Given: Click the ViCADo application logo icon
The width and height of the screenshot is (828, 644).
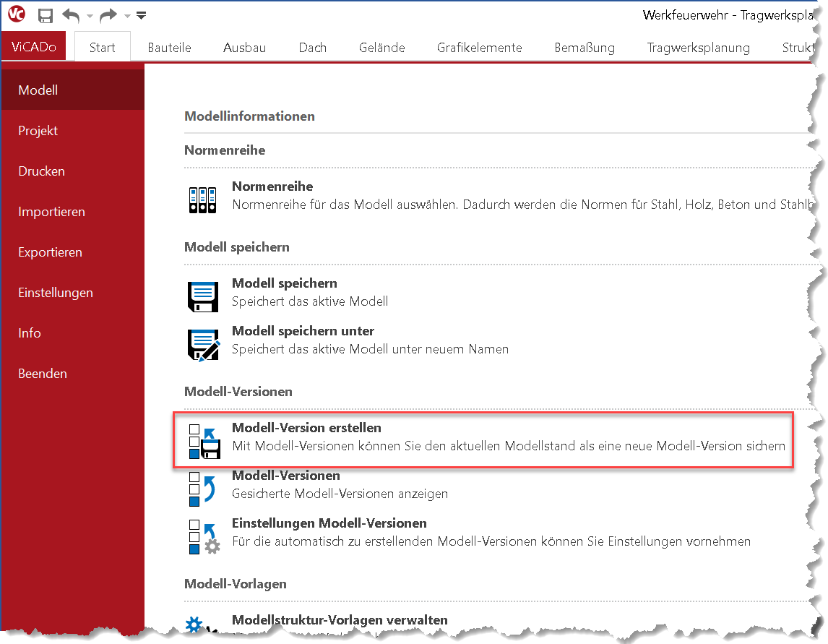Looking at the screenshot, I should 17,14.
